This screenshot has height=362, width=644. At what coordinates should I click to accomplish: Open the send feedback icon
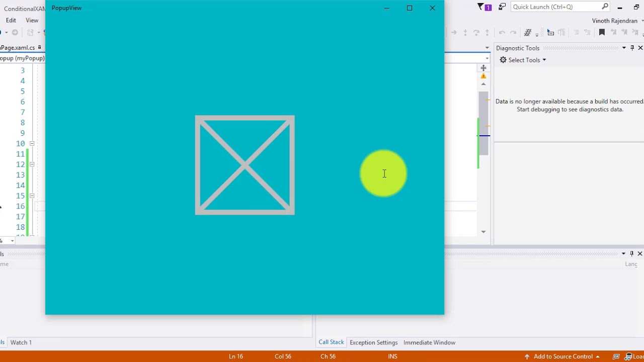tap(502, 7)
